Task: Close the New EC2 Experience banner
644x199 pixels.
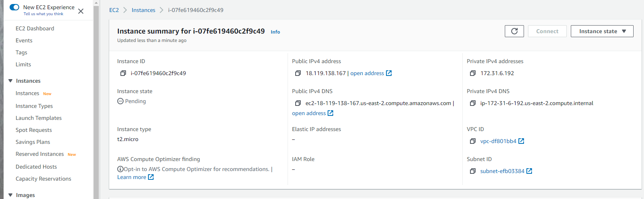Action: pos(81,11)
